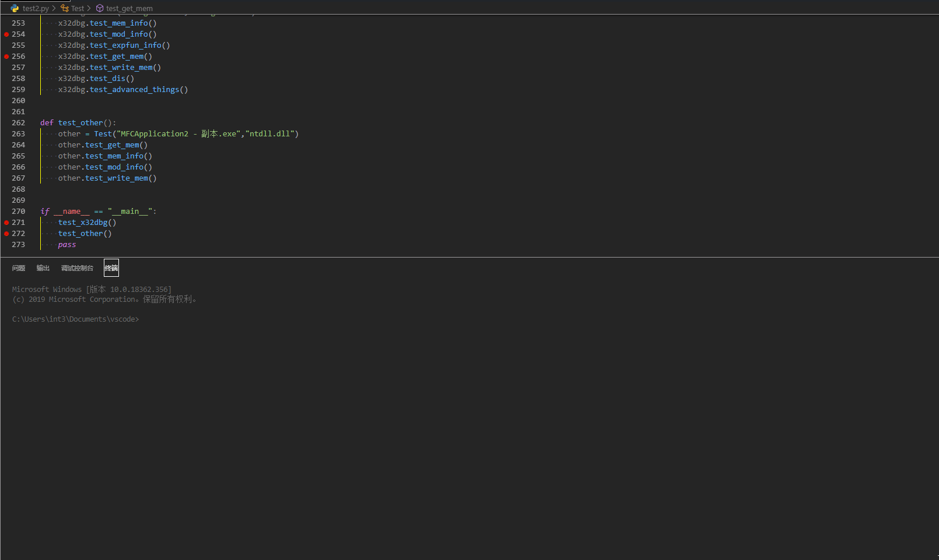
Task: Expand the Test class breadcrumb
Action: [x=78, y=8]
